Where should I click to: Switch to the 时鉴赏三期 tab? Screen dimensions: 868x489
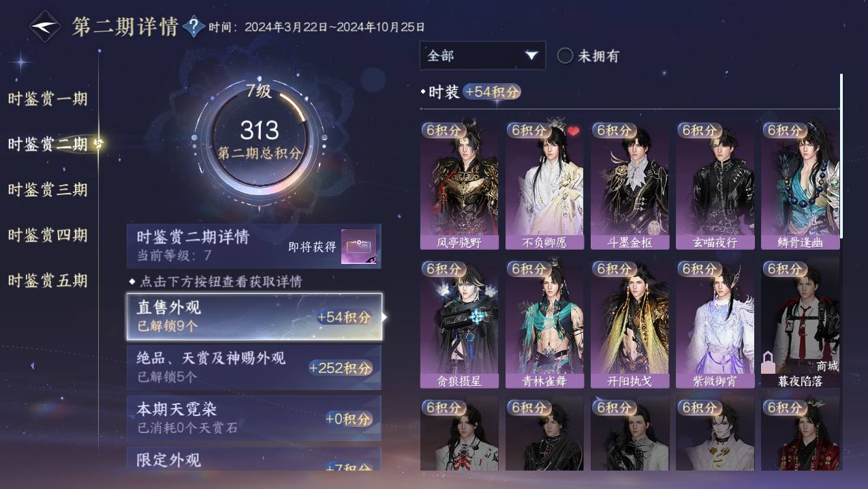point(48,190)
